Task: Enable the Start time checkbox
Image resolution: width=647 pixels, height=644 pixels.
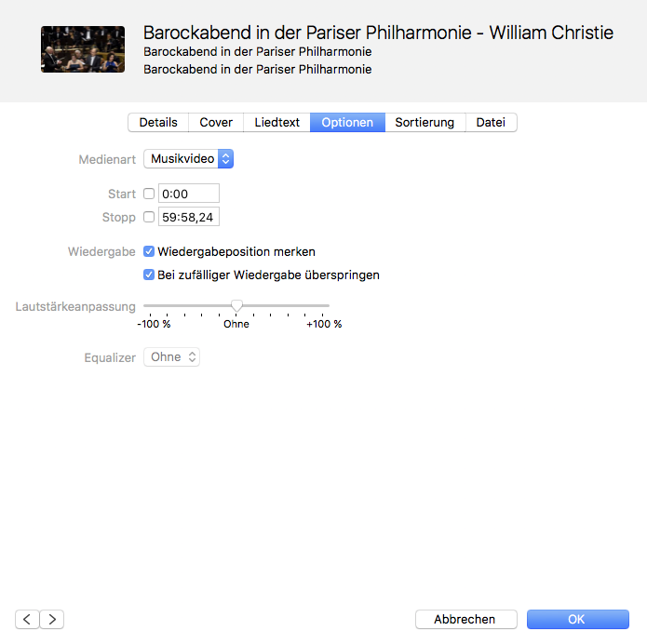Action: 149,194
